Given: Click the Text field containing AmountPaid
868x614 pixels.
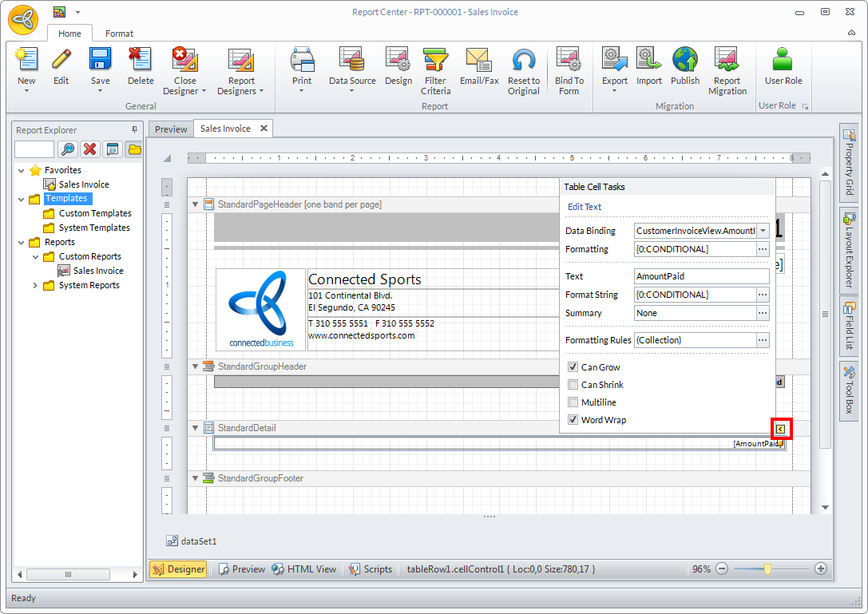Looking at the screenshot, I should [700, 276].
